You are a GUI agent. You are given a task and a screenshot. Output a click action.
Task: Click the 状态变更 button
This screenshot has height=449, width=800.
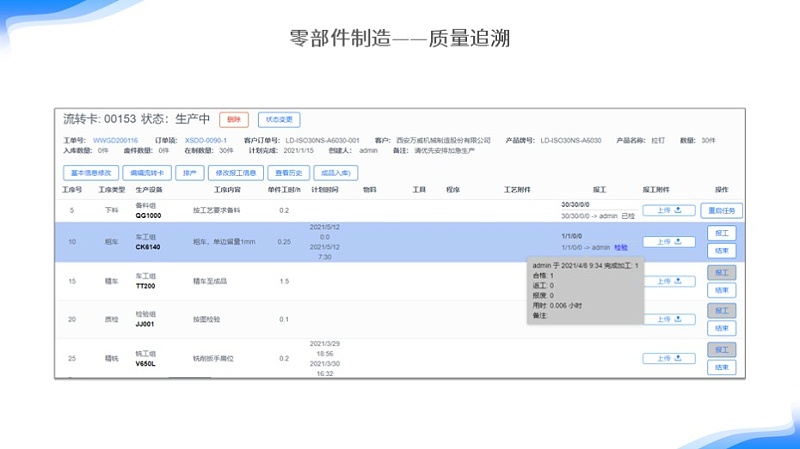[x=279, y=119]
